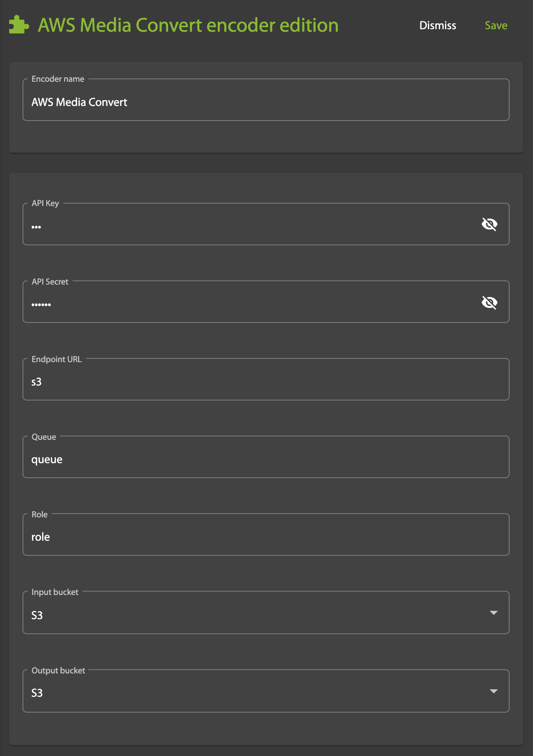Click into the API Secret password field
This screenshot has height=756, width=533.
(x=250, y=304)
